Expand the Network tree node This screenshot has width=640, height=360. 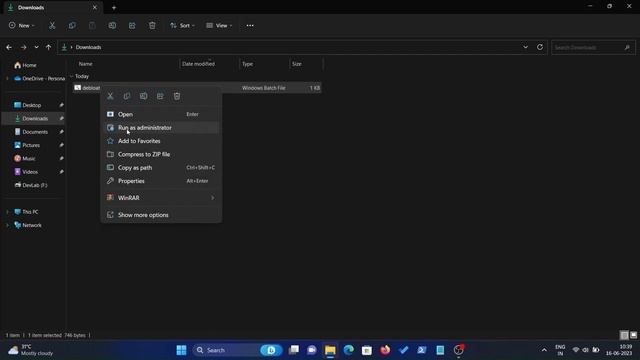7,225
